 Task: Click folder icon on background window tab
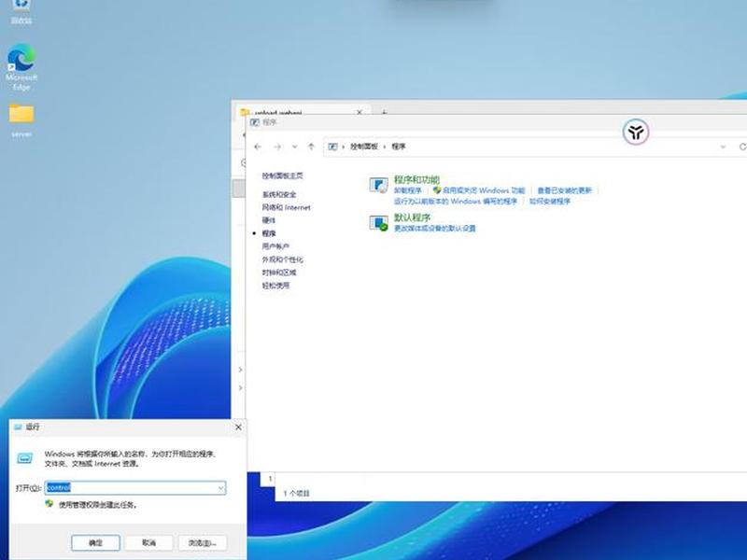pyautogui.click(x=245, y=112)
